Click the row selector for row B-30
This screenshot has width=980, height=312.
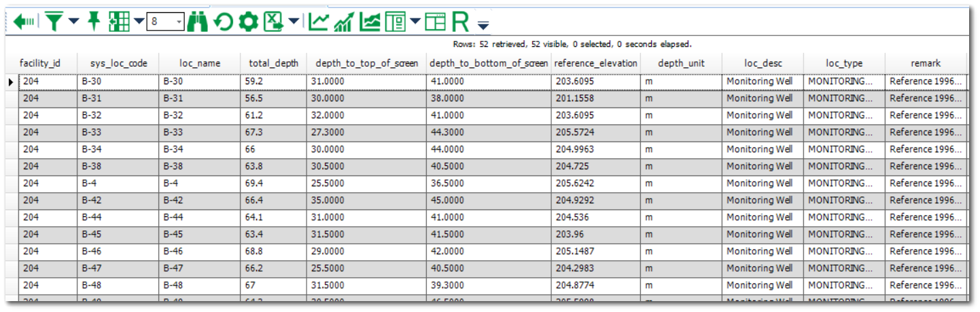click(x=12, y=82)
